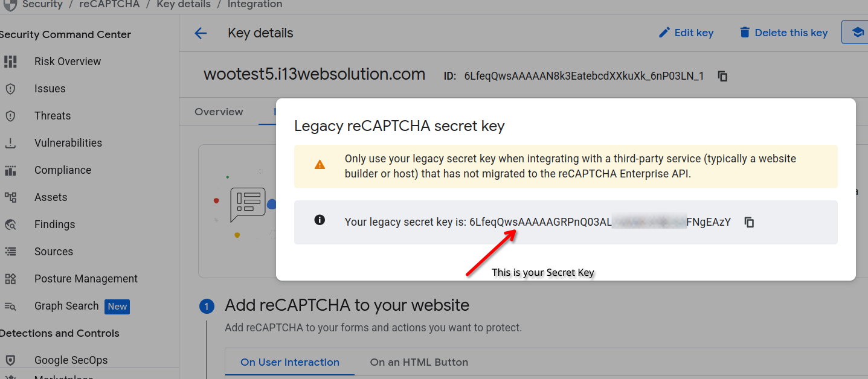Click the Edit key button
This screenshot has width=868, height=379.
(686, 33)
